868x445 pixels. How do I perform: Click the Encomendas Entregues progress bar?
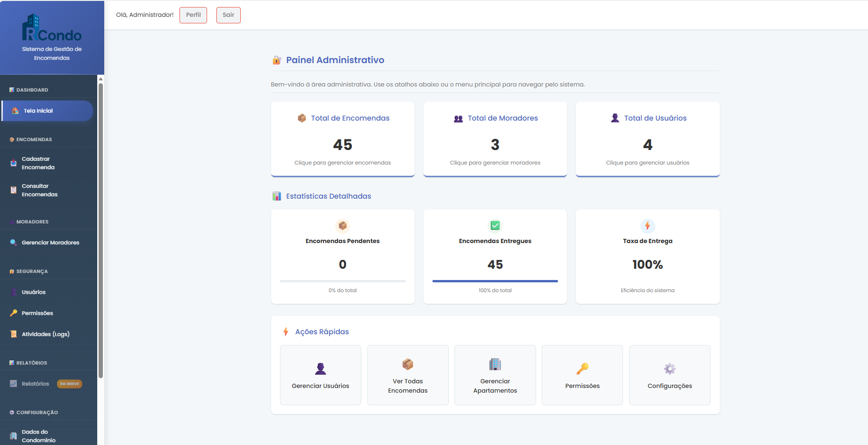(495, 281)
